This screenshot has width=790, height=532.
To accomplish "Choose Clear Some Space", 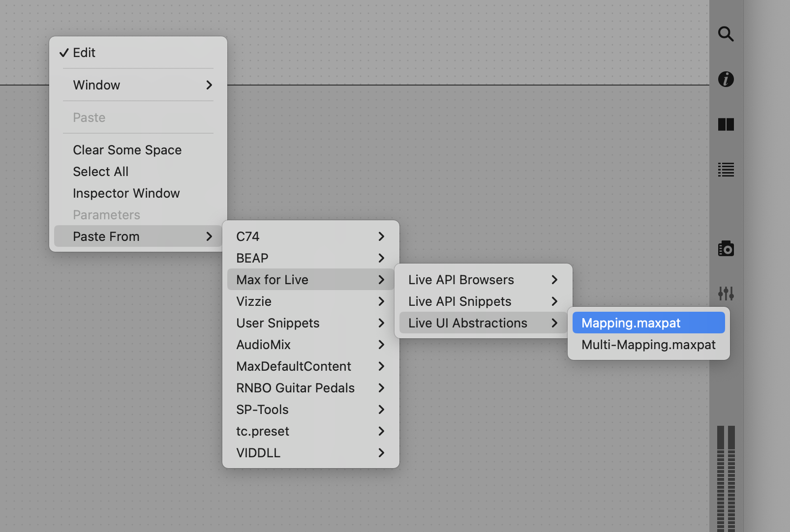I will [138, 150].
